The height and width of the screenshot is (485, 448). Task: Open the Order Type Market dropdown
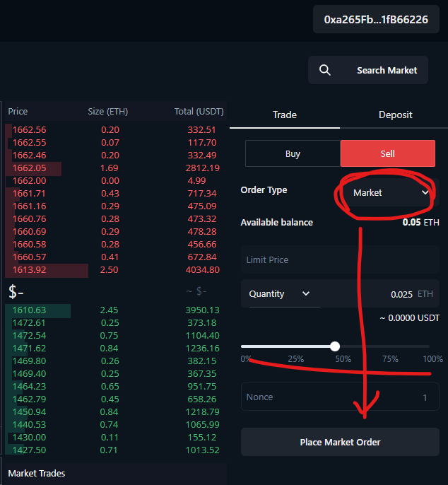(x=390, y=192)
